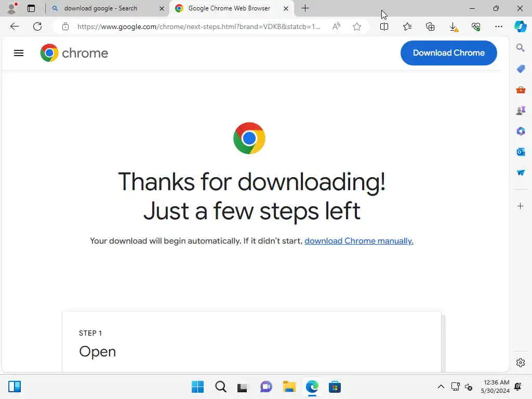This screenshot has height=399, width=532.
Task: View site information lock icon
Action: [x=65, y=26]
